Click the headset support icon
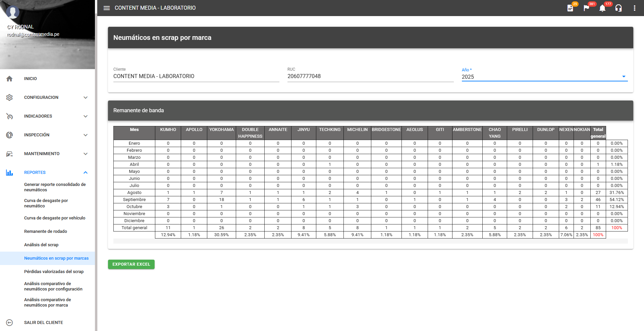 [x=619, y=8]
